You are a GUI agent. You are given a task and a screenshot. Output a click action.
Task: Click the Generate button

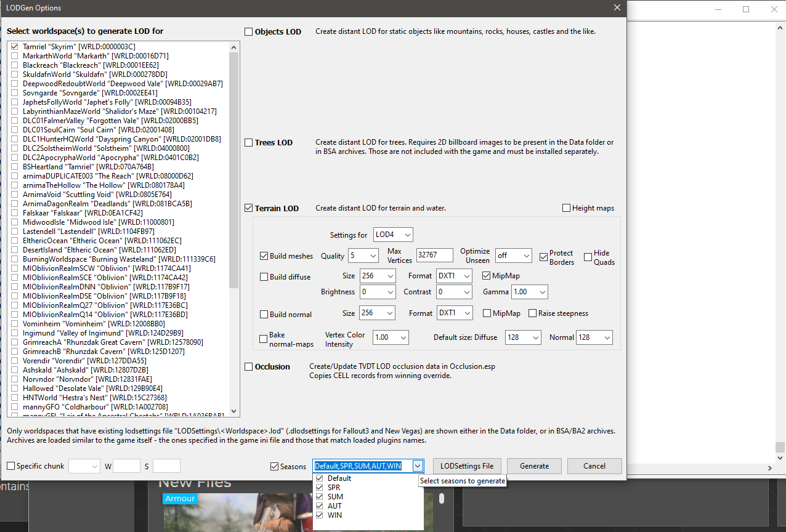click(534, 466)
